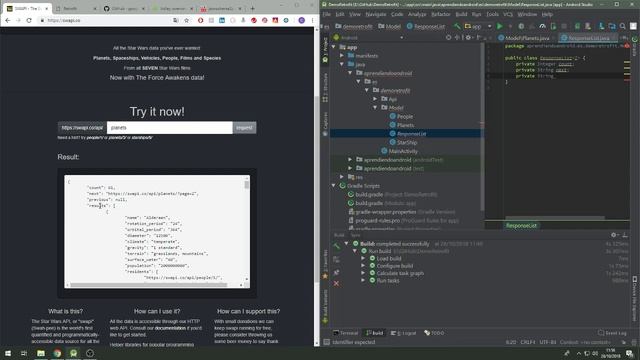
Task: Open the Event Log
Action: coord(612,333)
